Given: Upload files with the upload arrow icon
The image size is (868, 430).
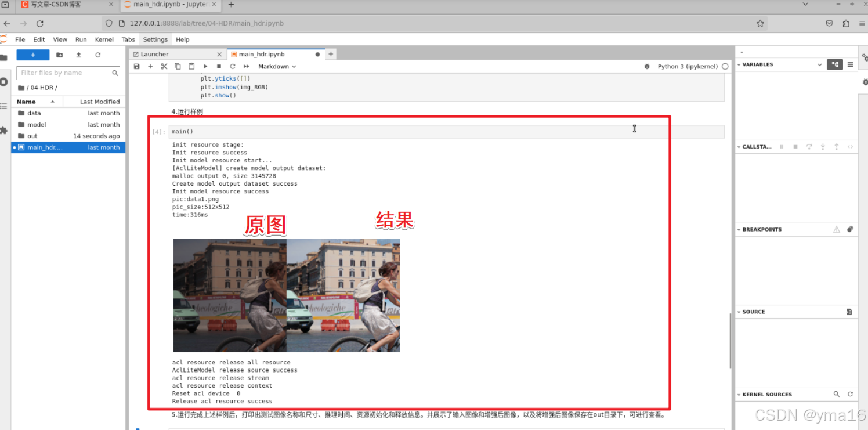Looking at the screenshot, I should point(79,55).
